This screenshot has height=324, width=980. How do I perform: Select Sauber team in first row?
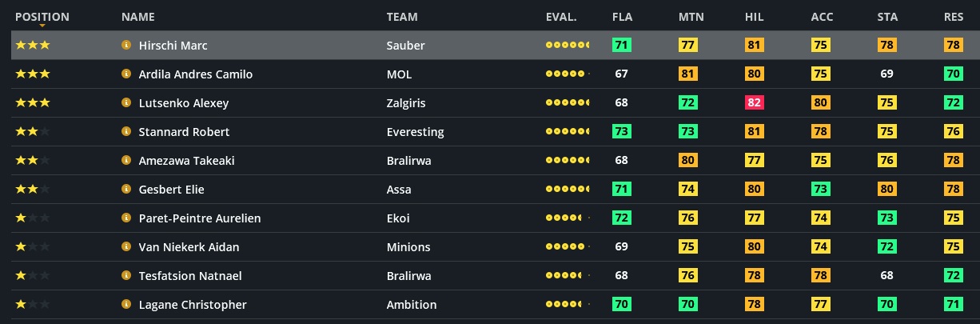coord(405,46)
